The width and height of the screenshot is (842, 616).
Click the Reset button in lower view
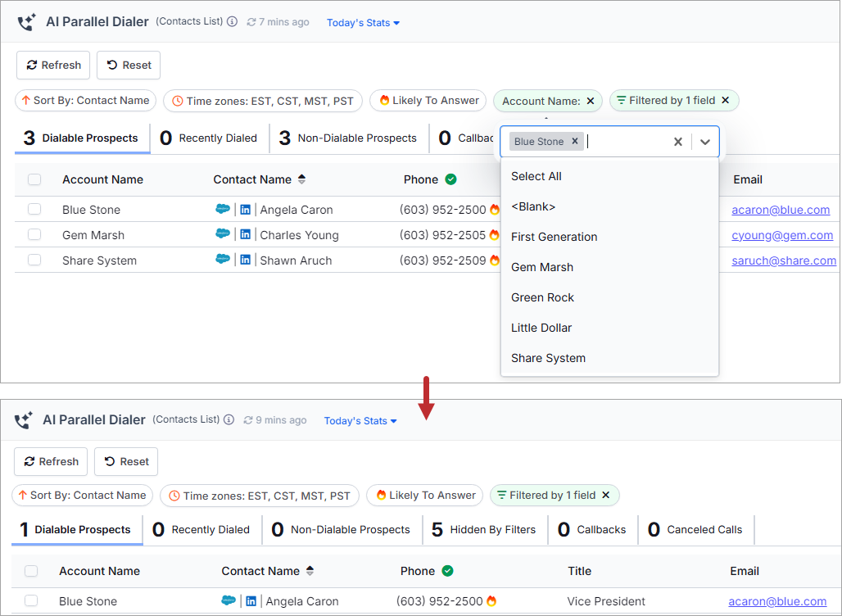(126, 461)
